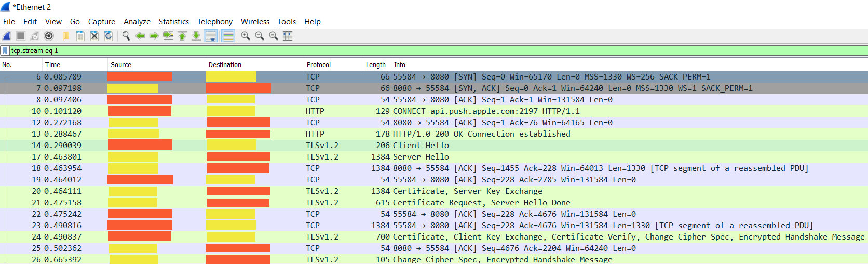Image resolution: width=868 pixels, height=264 pixels.
Task: Jump to the first packet
Action: point(182,36)
